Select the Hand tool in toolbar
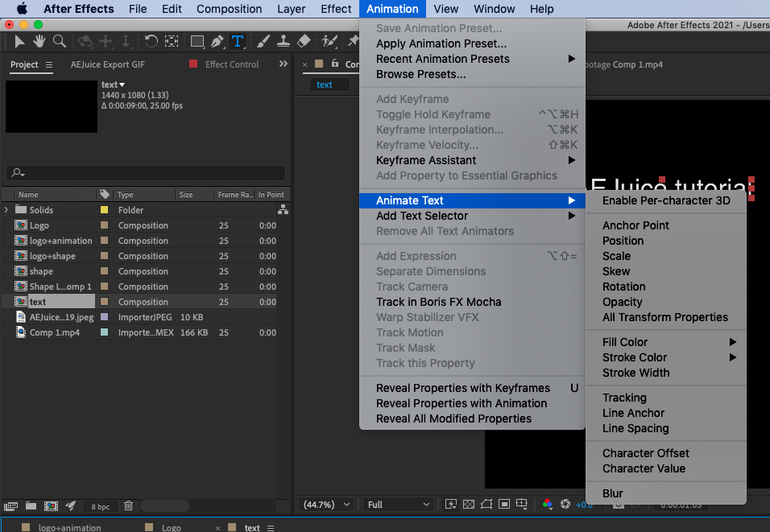Image resolution: width=770 pixels, height=532 pixels. tap(39, 41)
